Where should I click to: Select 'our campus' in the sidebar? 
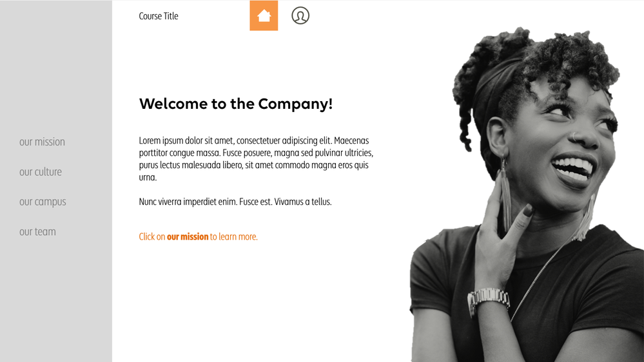click(x=43, y=202)
